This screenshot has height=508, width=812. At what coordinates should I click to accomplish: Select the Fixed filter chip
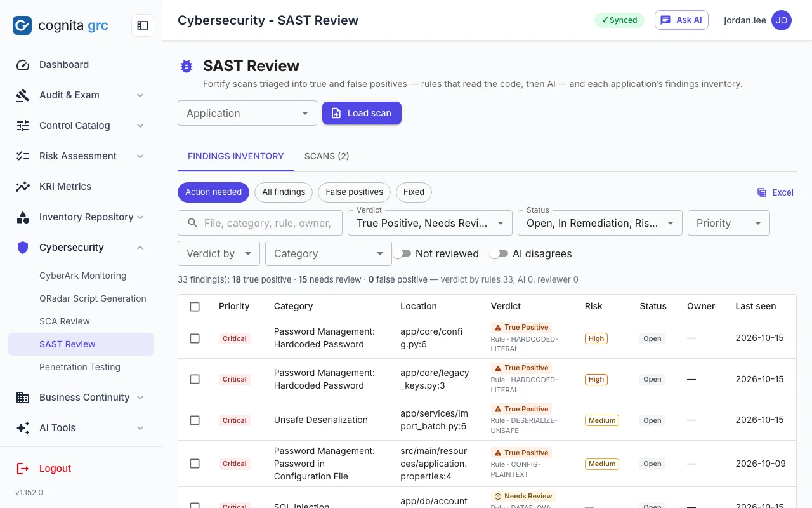click(x=414, y=192)
